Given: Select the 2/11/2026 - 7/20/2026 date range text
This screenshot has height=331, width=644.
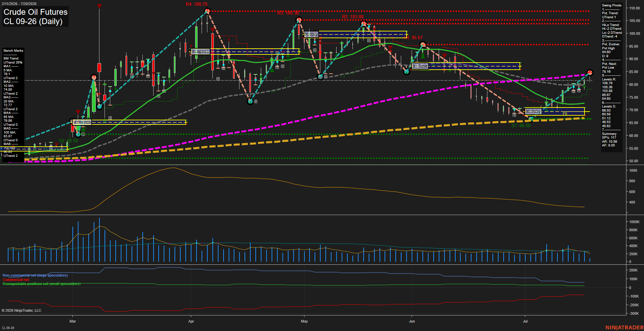Looking at the screenshot, I should click(x=19, y=4).
